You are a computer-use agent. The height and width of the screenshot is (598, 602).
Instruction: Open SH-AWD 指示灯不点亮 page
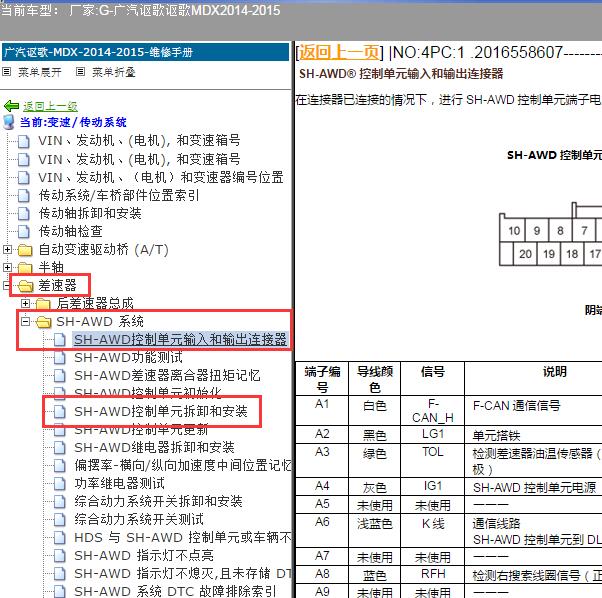click(144, 555)
